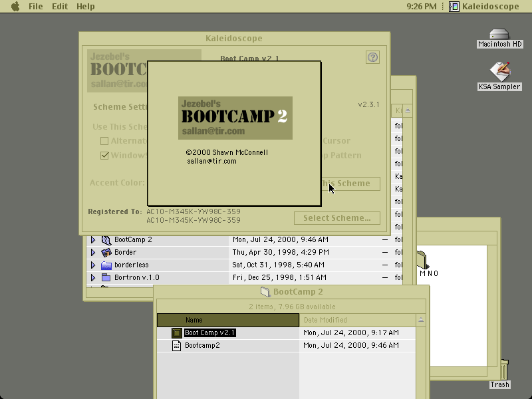Viewport: 532px width, 399px height.
Task: Open the Edit menu
Action: click(x=60, y=7)
